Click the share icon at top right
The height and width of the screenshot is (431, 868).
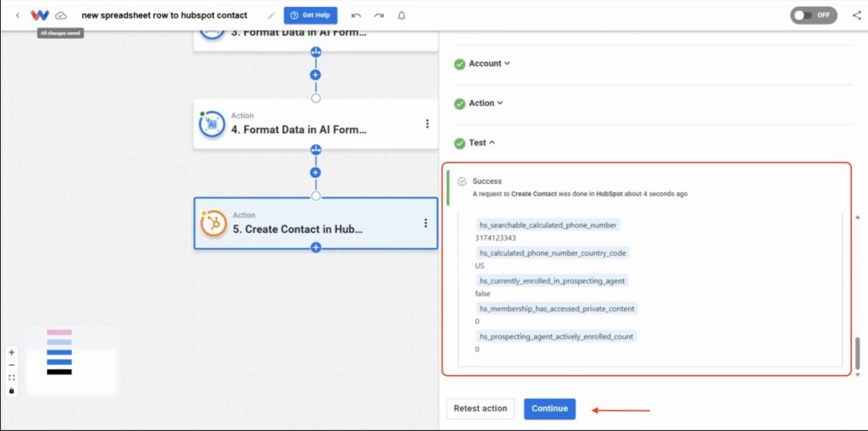click(857, 15)
